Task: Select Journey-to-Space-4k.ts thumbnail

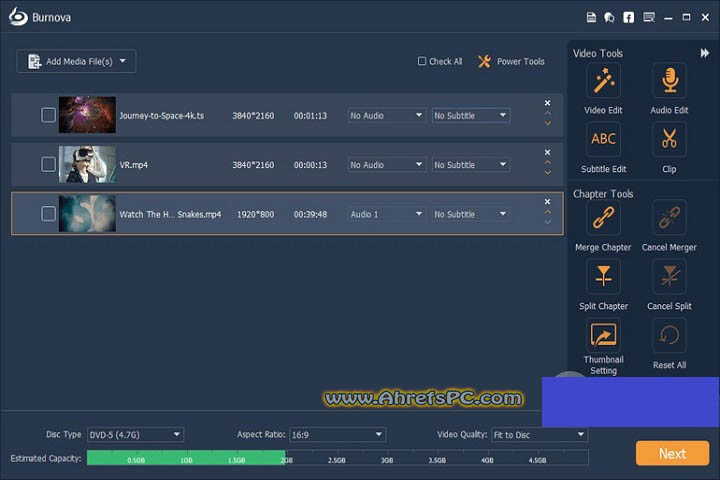Action: [x=87, y=115]
